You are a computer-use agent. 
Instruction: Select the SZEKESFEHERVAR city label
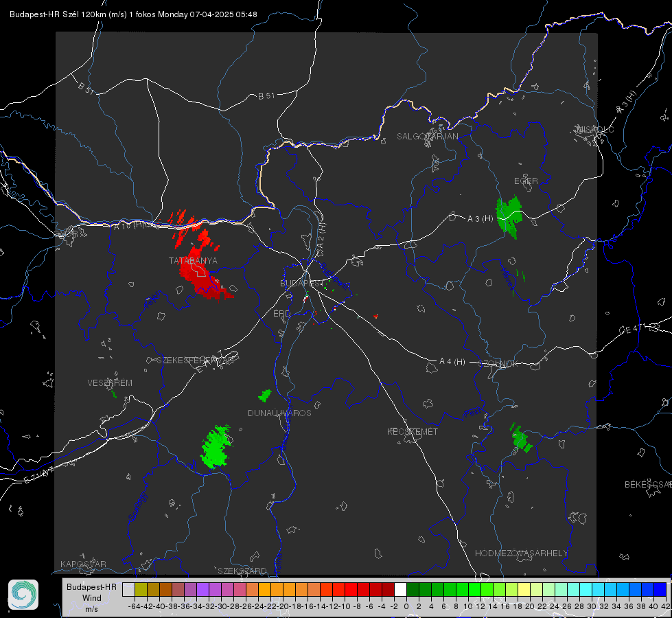tap(195, 360)
